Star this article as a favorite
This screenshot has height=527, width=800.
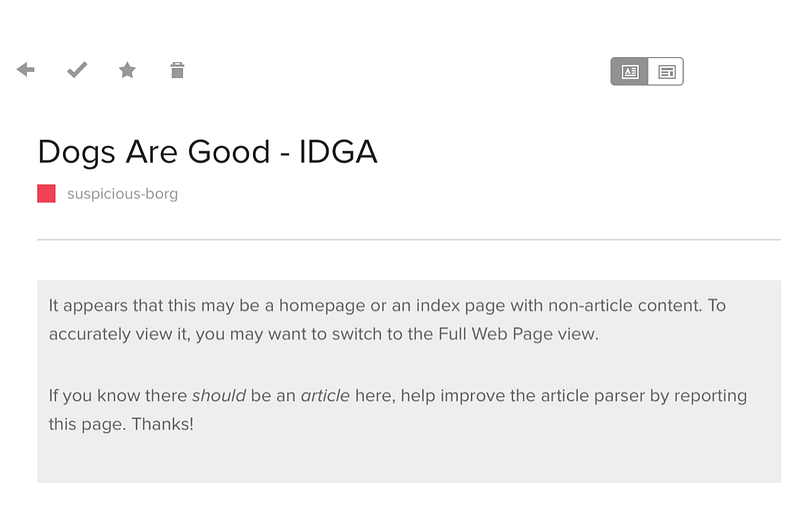(127, 70)
